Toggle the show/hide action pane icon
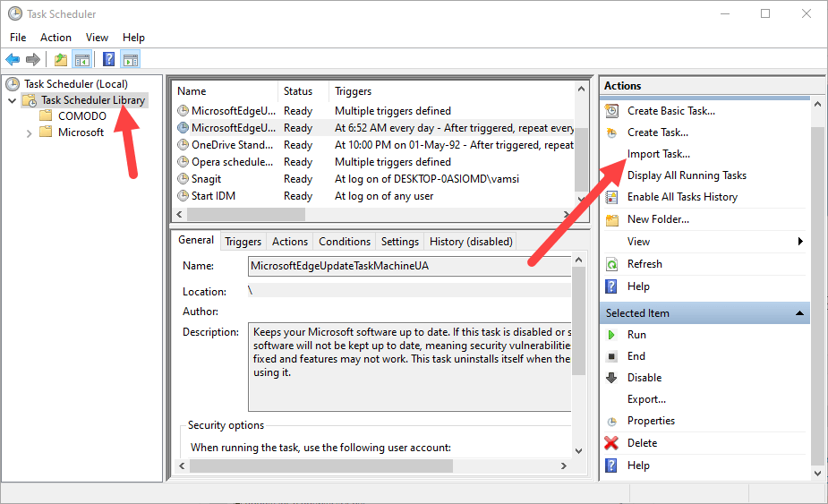This screenshot has height=504, width=828. [131, 60]
